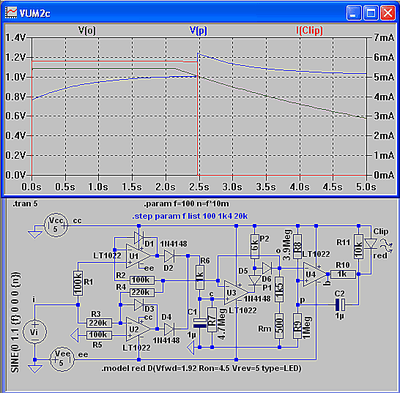
Task: Select resistor R7 4.7Meg
Action: click(x=212, y=320)
